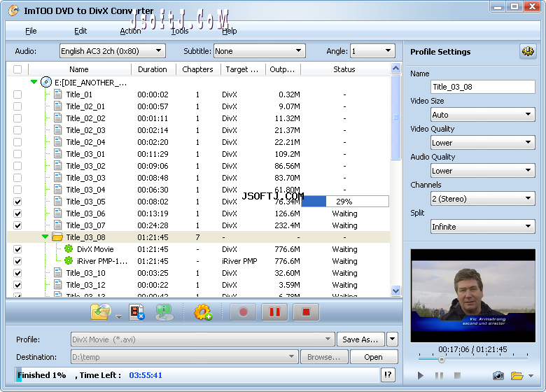Check the Title_01 checkbox
546x392 pixels.
pyautogui.click(x=17, y=94)
